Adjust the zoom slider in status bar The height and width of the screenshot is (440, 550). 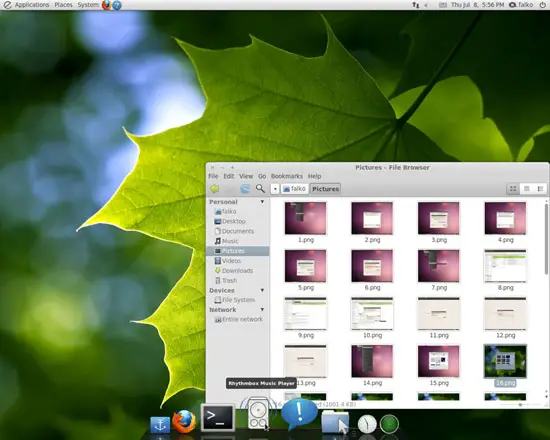click(x=520, y=405)
